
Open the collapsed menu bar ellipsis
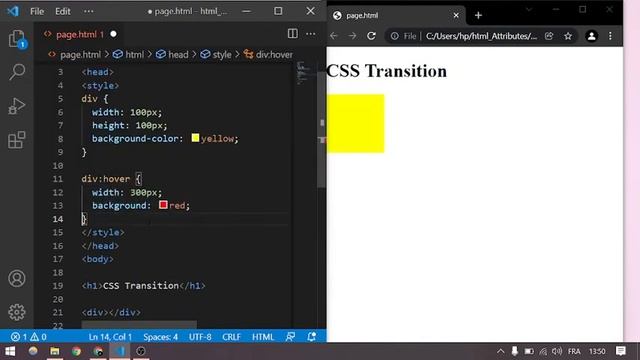coord(89,11)
